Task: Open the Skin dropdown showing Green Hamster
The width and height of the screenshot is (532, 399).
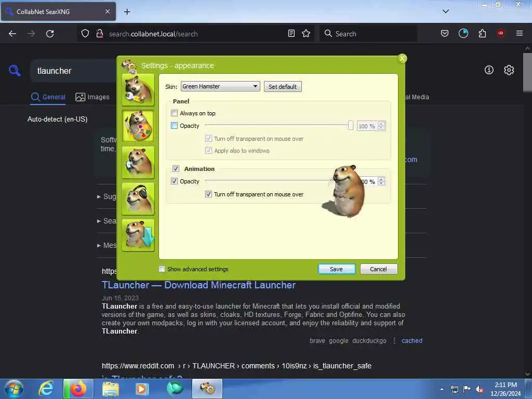Action: click(220, 86)
